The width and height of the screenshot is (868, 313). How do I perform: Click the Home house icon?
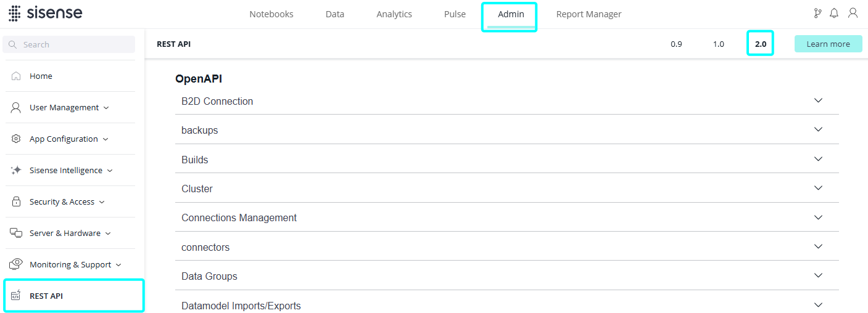pos(16,76)
